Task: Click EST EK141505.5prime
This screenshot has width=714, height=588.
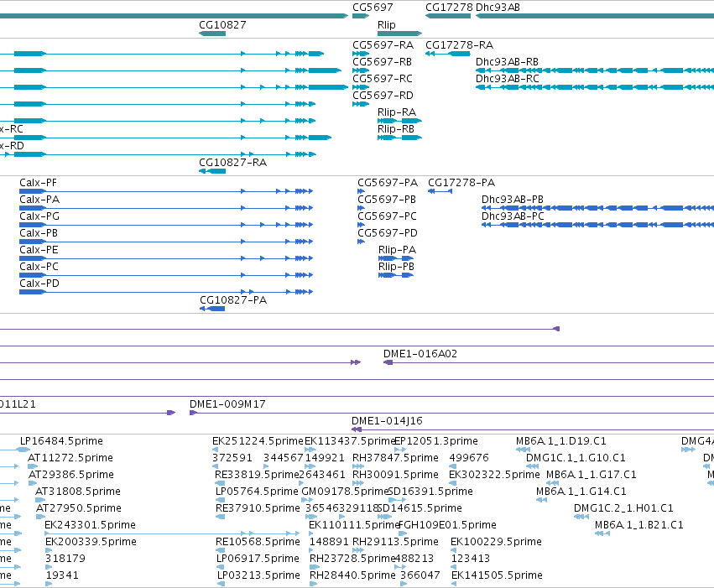Action: pyautogui.click(x=497, y=575)
